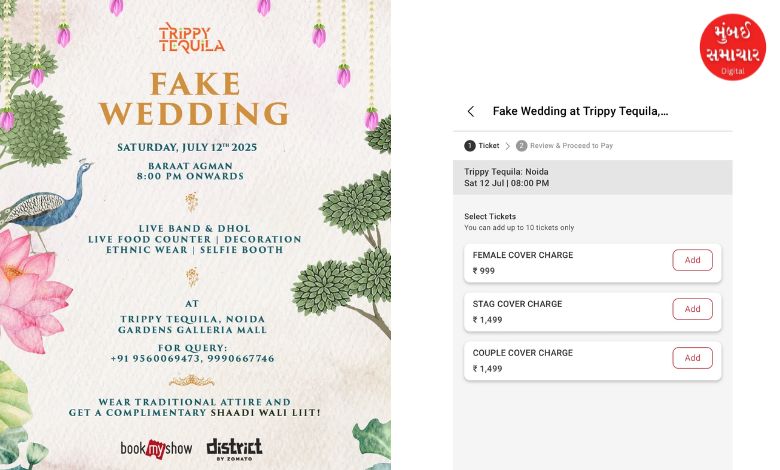The image size is (780, 470).
Task: Add a Female Cover Charge ticket
Action: point(692,260)
